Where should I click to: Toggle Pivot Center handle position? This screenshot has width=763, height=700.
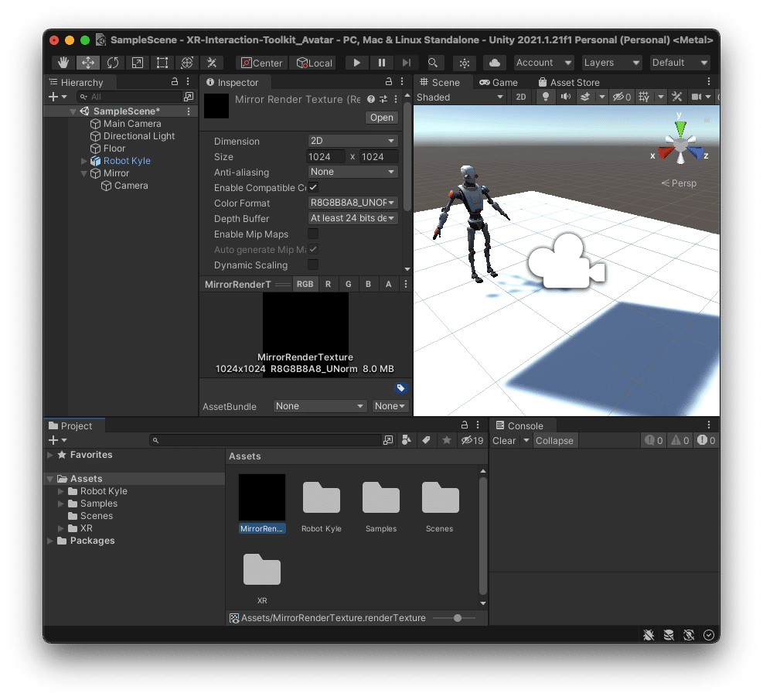[x=262, y=63]
